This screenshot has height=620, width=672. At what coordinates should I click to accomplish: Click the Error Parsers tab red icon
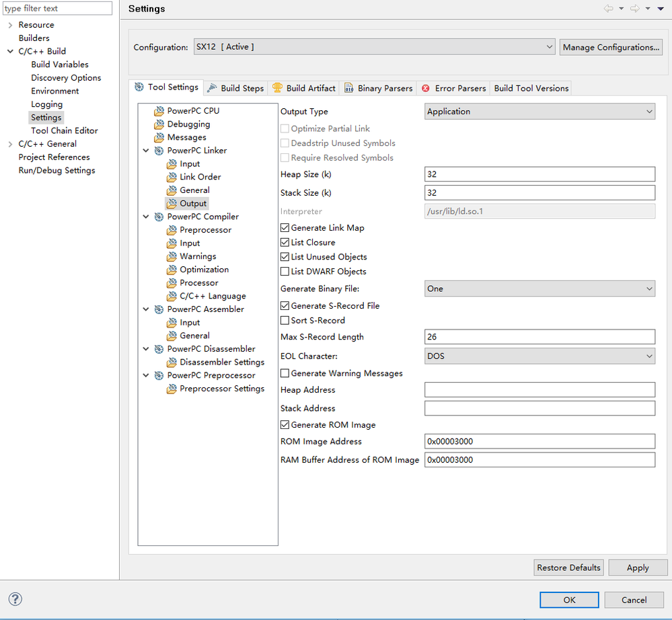coord(426,88)
